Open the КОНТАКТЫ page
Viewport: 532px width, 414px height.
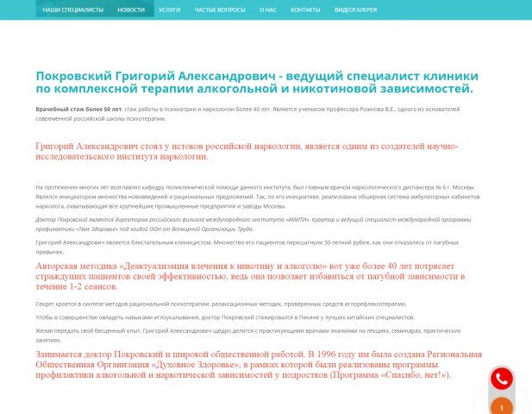click(x=305, y=9)
